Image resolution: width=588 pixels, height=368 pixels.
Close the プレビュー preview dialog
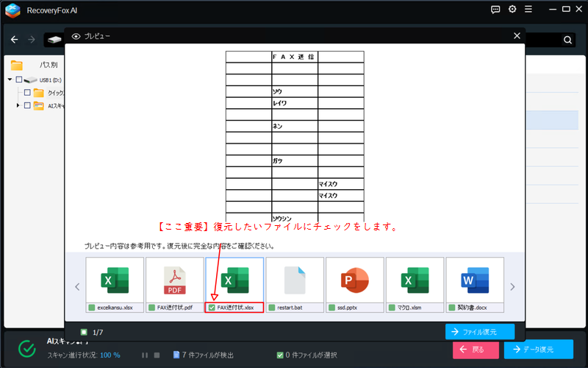516,35
